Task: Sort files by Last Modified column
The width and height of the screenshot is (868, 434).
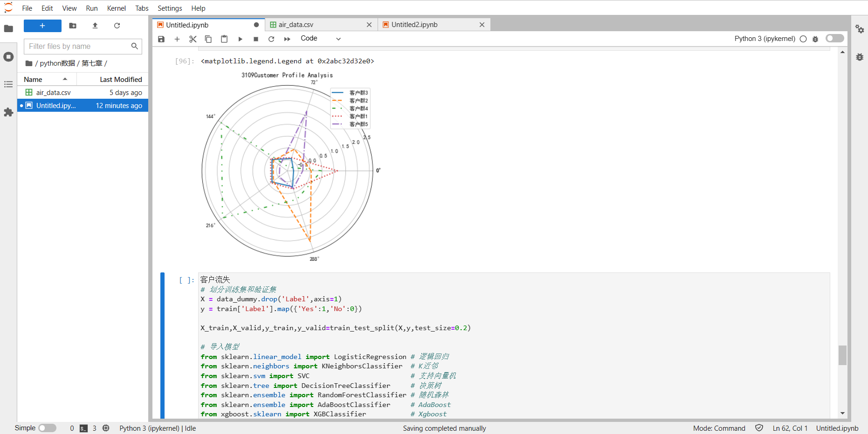Action: point(120,80)
